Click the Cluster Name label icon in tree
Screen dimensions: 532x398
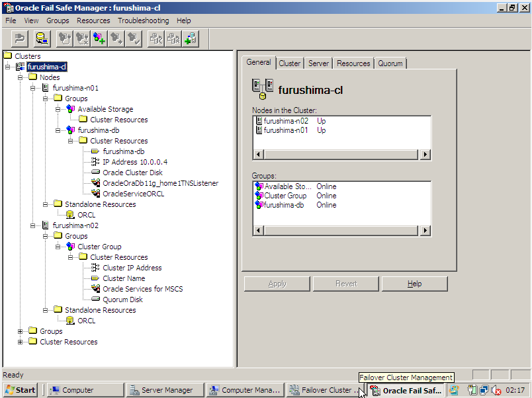tap(95, 278)
